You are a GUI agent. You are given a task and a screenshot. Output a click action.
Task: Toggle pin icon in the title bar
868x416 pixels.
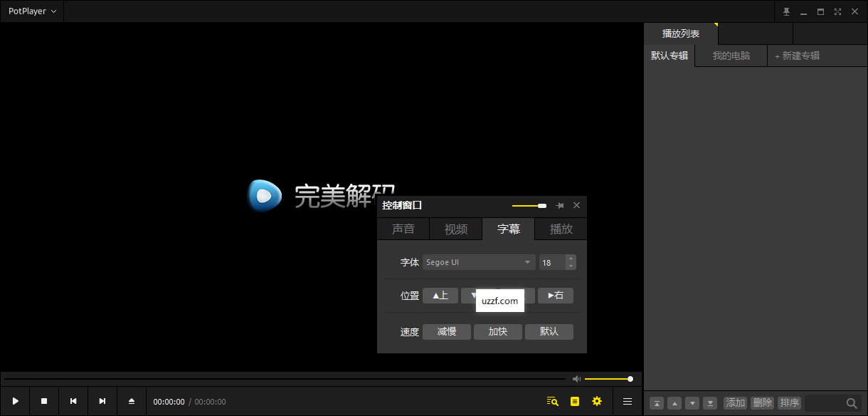click(x=785, y=11)
